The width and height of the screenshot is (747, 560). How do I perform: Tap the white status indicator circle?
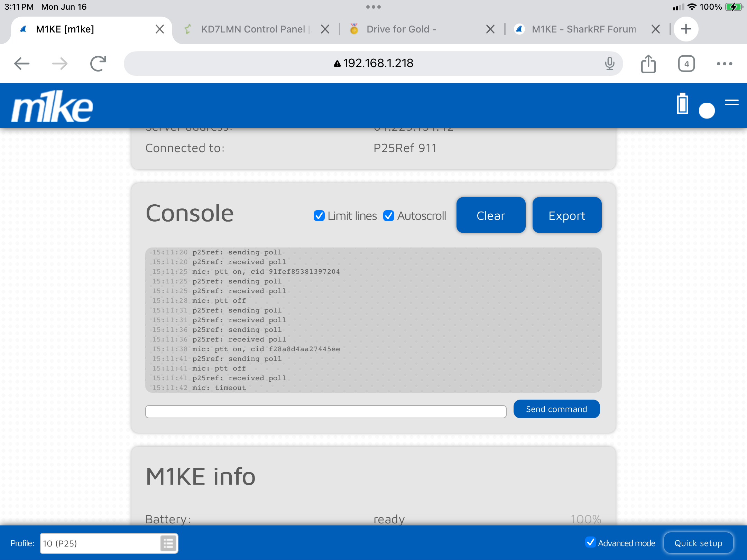[x=707, y=111]
